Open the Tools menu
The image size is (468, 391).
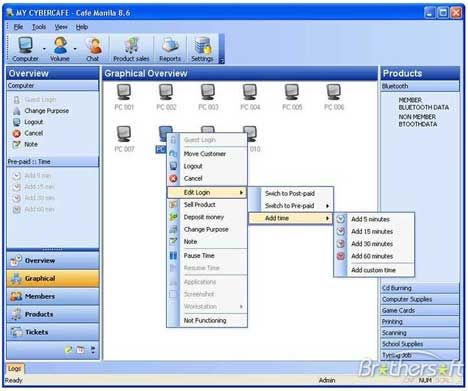pyautogui.click(x=39, y=27)
